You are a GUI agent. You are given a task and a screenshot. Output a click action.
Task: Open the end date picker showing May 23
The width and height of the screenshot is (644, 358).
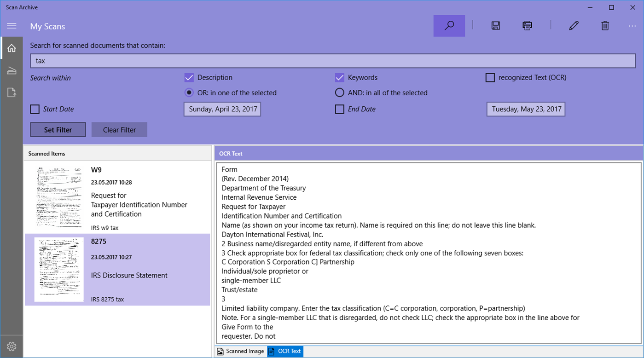tap(525, 109)
